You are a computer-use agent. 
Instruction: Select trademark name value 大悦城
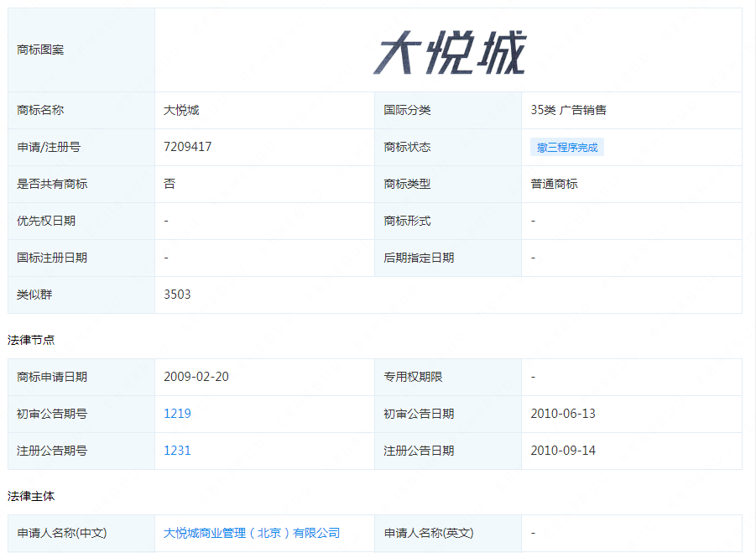pyautogui.click(x=181, y=111)
